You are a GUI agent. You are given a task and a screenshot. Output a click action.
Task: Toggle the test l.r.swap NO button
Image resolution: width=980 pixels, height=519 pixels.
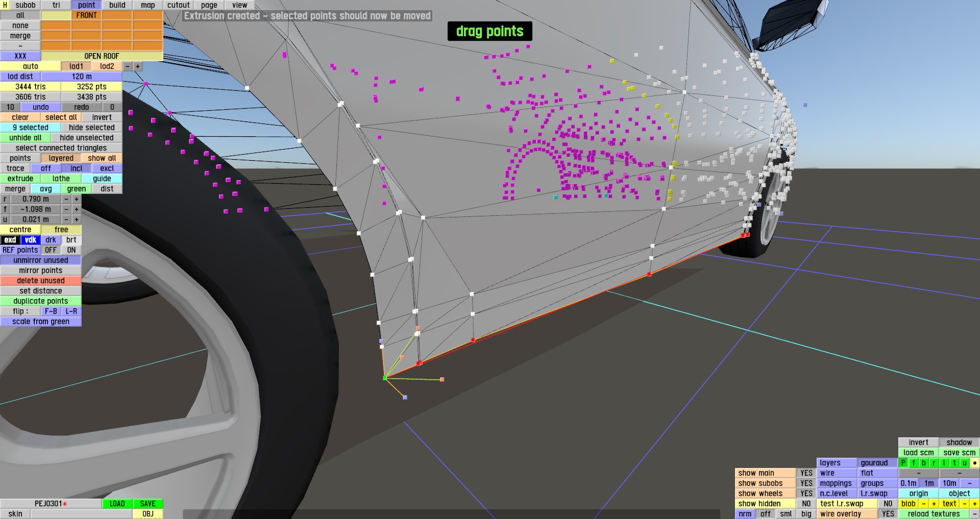click(888, 504)
